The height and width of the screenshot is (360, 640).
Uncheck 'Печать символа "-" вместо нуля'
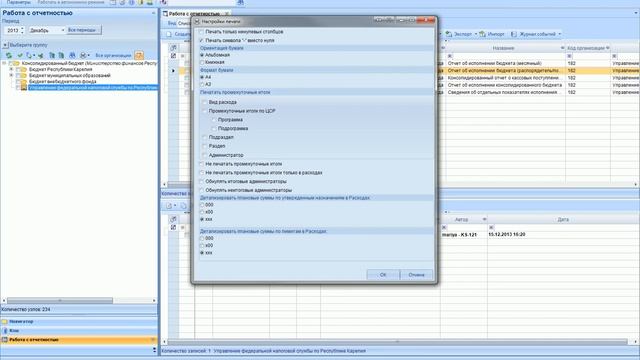pos(201,40)
